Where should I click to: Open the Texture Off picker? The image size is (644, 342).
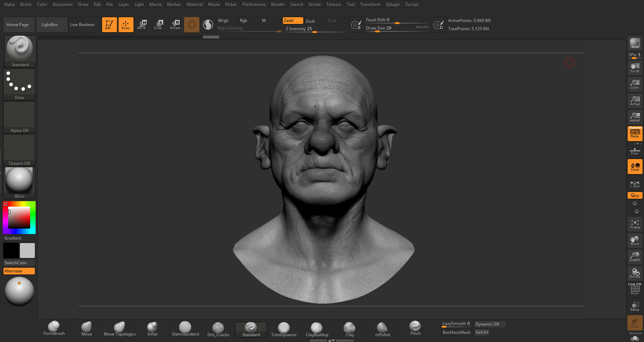(19, 150)
